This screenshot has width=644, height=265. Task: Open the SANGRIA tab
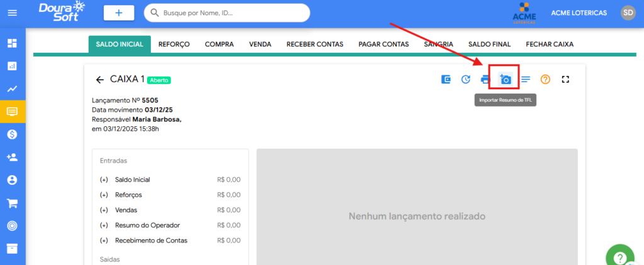(438, 44)
